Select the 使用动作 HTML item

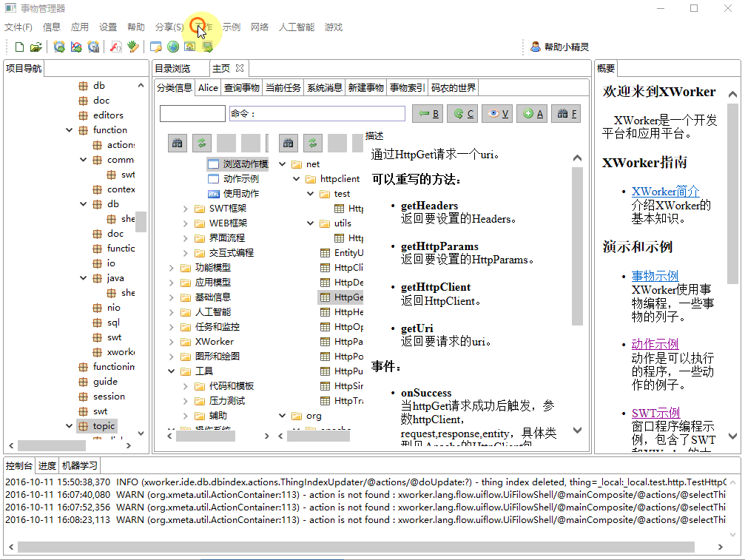pyautogui.click(x=233, y=193)
